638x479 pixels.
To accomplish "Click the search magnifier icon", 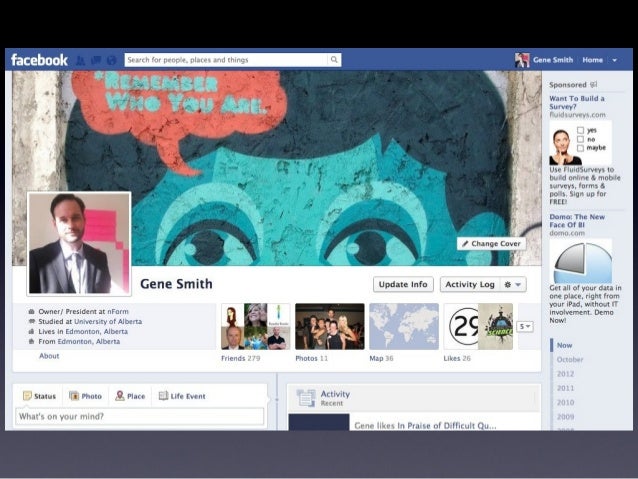I will [334, 60].
